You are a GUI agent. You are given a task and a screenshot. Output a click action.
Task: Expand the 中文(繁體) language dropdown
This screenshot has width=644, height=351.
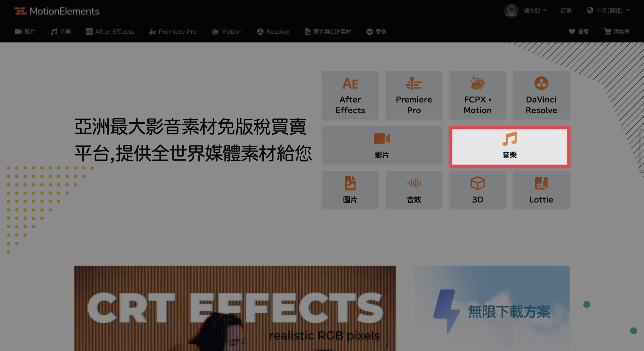click(x=608, y=10)
